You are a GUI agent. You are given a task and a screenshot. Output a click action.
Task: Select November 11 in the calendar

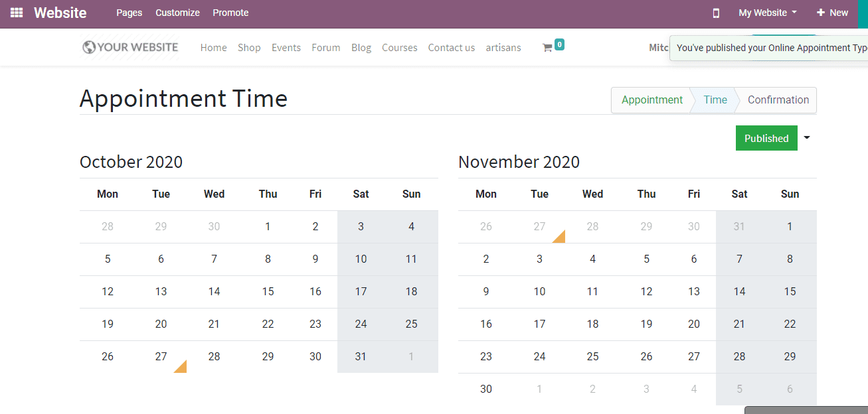click(592, 291)
